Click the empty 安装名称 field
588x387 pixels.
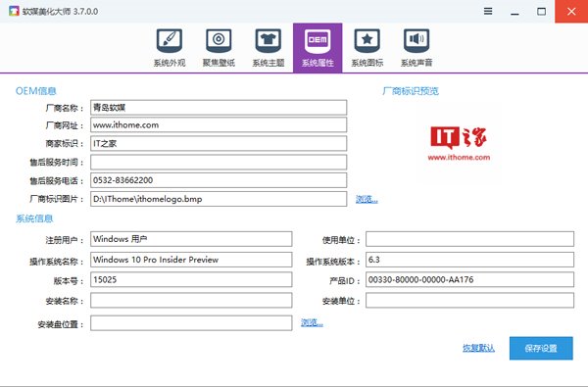point(191,301)
